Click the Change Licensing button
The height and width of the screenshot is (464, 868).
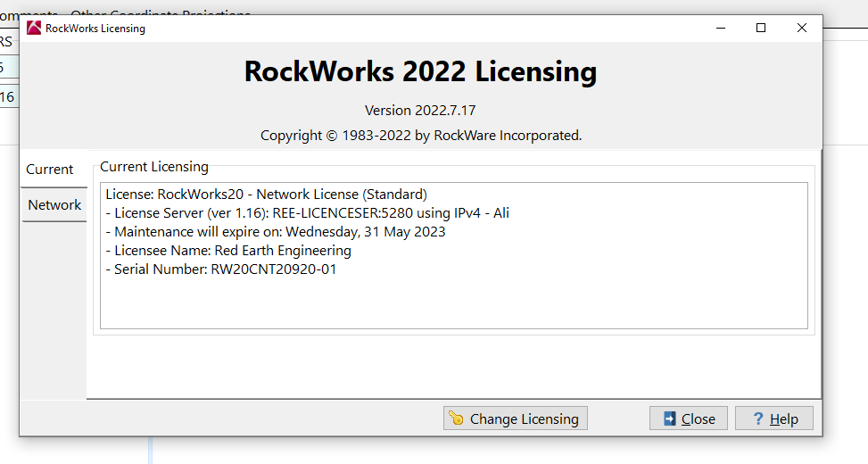coord(515,418)
